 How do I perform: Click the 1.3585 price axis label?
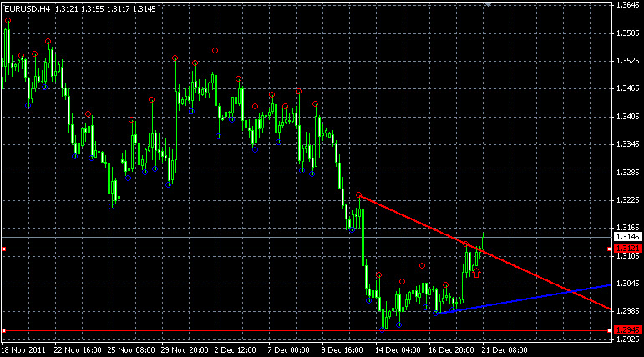[628, 33]
